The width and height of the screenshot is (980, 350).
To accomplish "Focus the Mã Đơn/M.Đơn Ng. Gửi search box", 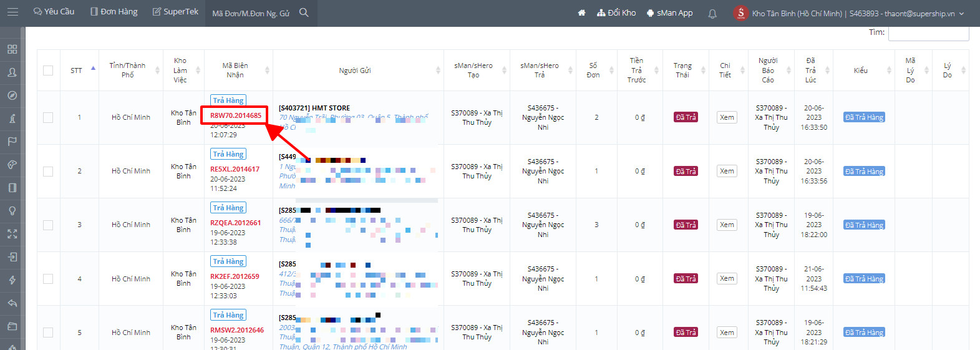I will pos(251,13).
